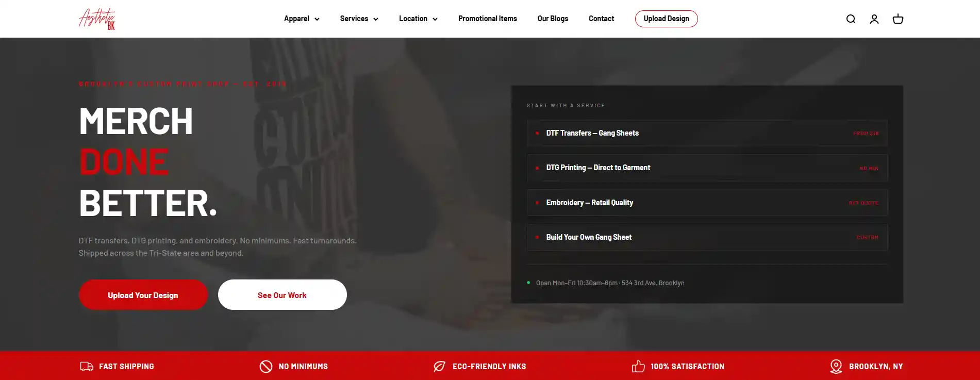Viewport: 980px width, 380px height.
Task: Expand the Services dropdown menu
Action: [359, 19]
